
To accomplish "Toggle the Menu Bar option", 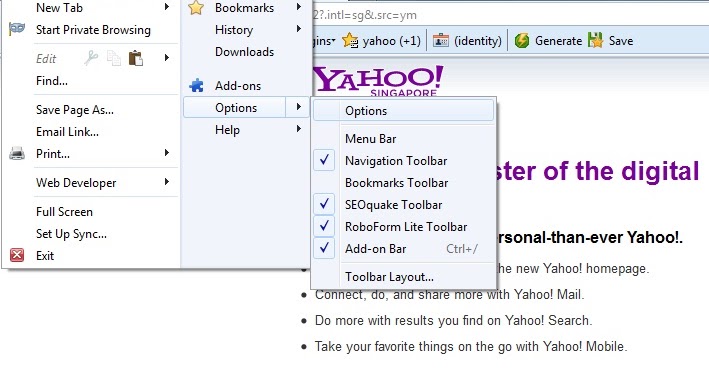I will click(404, 139).
